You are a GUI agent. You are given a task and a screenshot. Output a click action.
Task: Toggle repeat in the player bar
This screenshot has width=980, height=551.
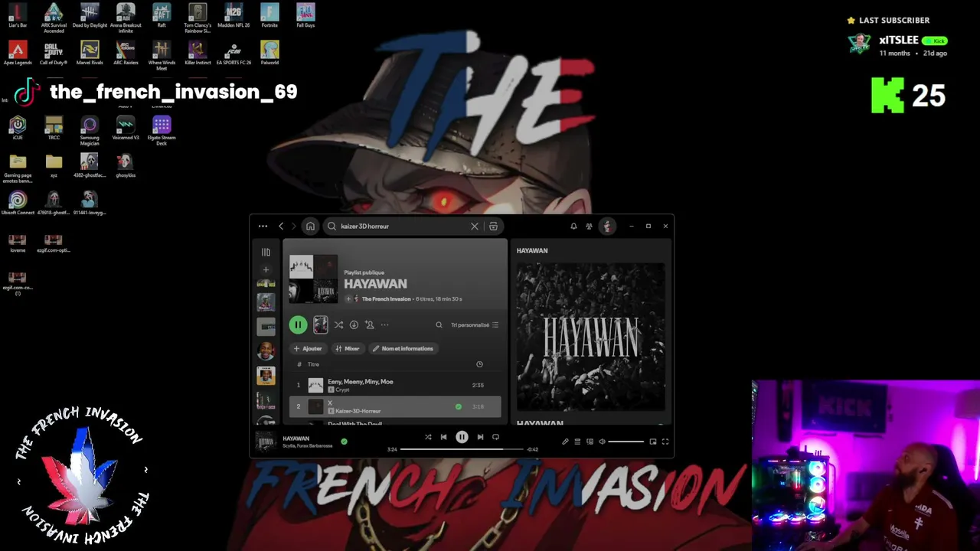(495, 437)
